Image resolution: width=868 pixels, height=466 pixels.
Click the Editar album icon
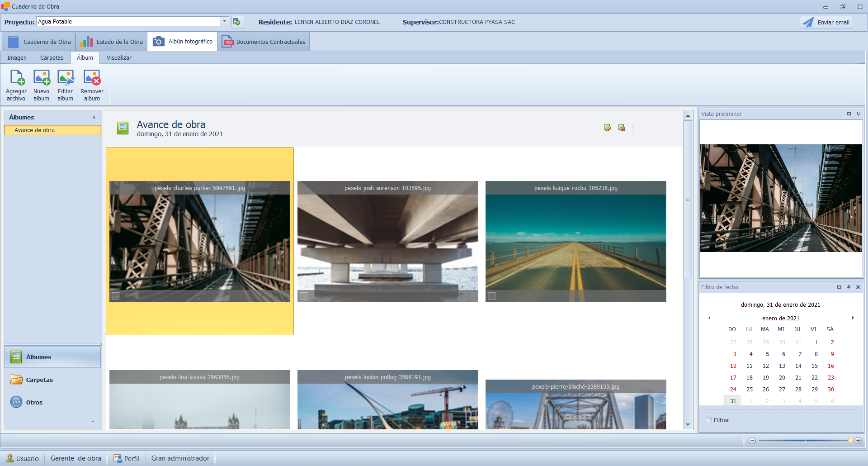coord(66,78)
